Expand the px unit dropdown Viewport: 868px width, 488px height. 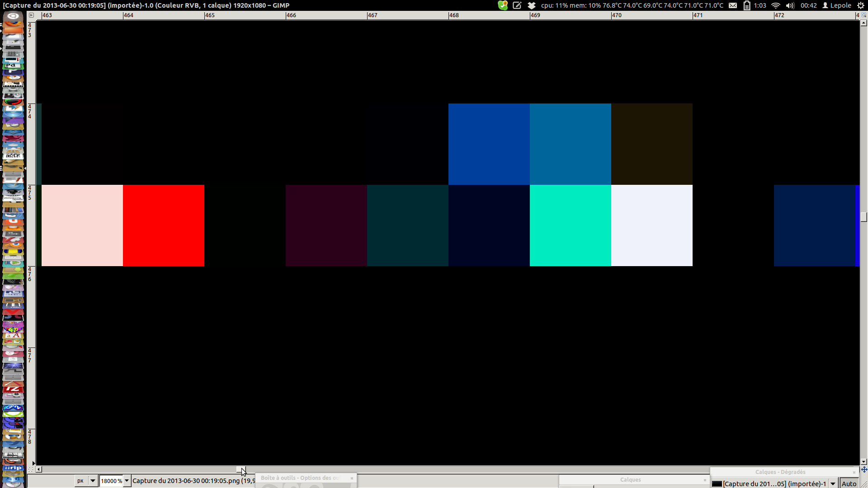pyautogui.click(x=93, y=481)
